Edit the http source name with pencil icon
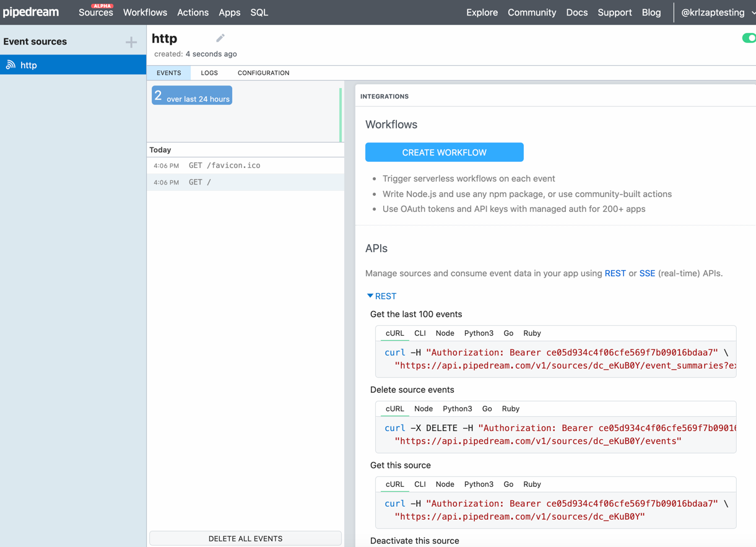The image size is (756, 547). pos(220,38)
